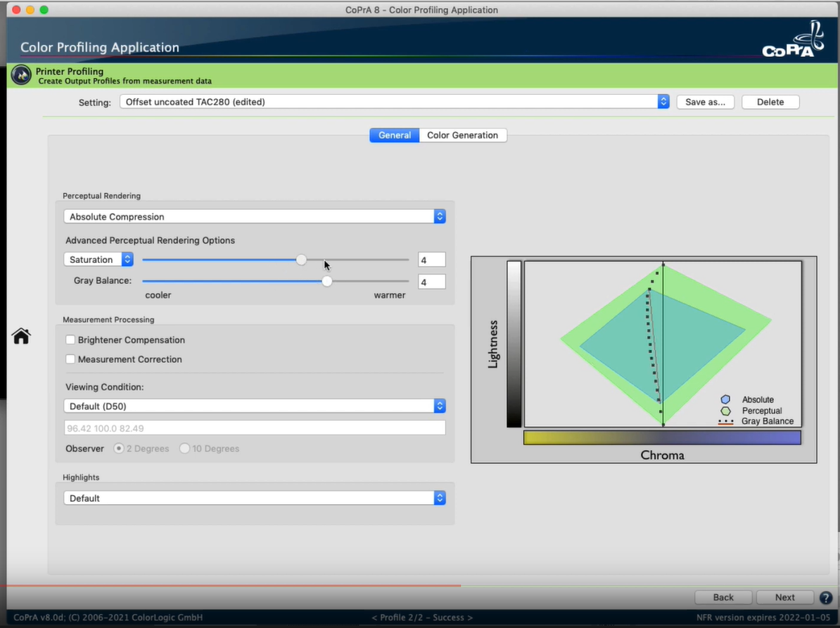Click the Printer Profiling module icon
Viewport: 840px width, 628px height.
(x=22, y=76)
